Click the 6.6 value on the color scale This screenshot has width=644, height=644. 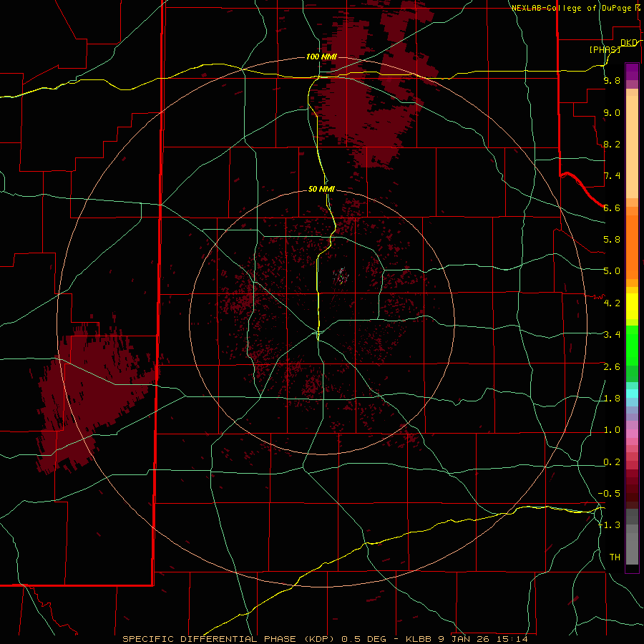pos(612,208)
